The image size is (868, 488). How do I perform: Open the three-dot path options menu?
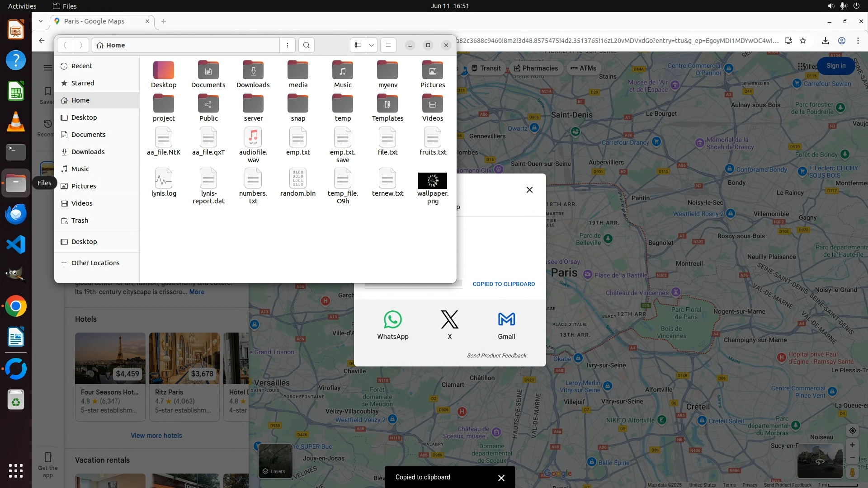288,45
